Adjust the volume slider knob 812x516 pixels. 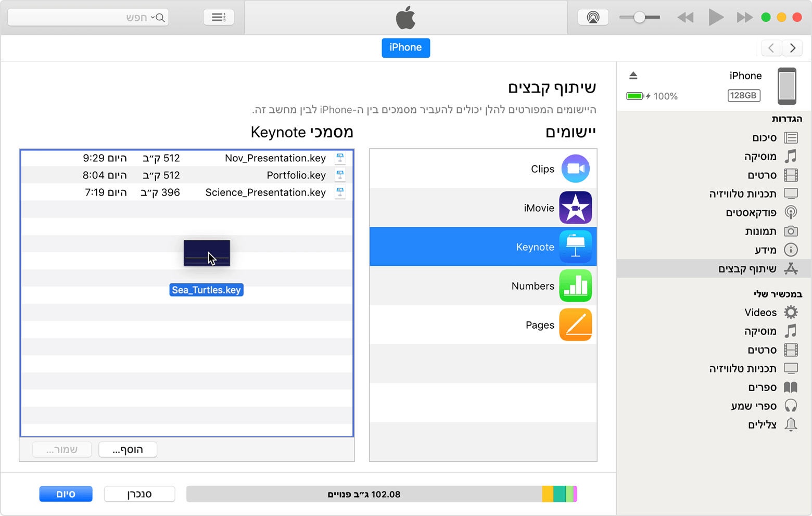[639, 17]
